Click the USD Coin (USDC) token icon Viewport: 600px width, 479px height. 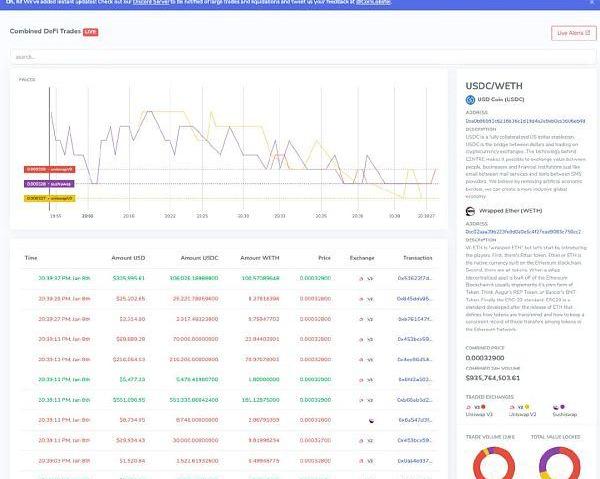click(470, 99)
